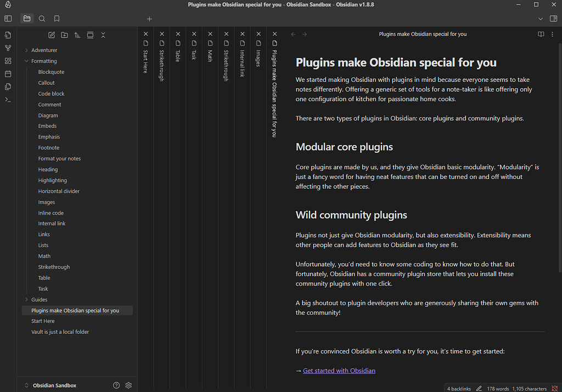Open the command palette terminal icon

tap(8, 99)
